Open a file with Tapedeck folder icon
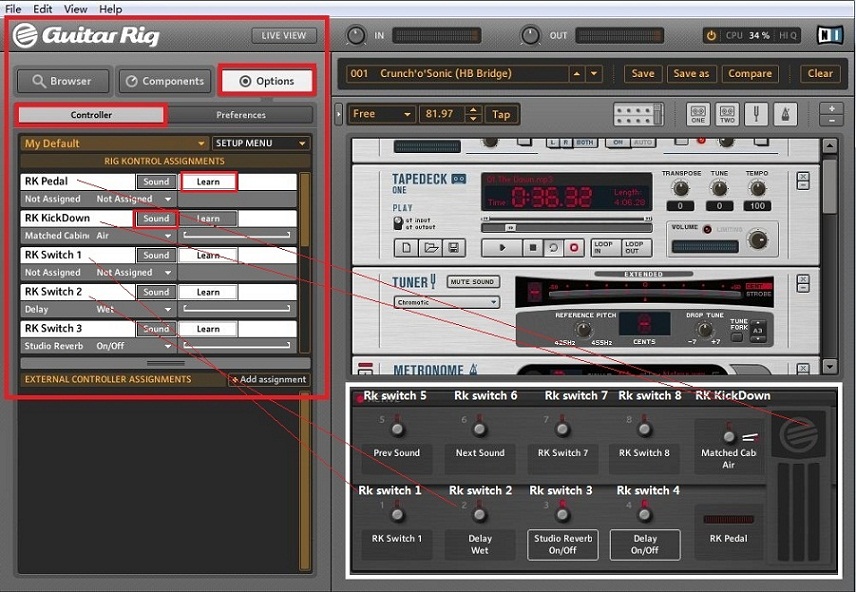Screen dimensions: 856x592 [430, 248]
